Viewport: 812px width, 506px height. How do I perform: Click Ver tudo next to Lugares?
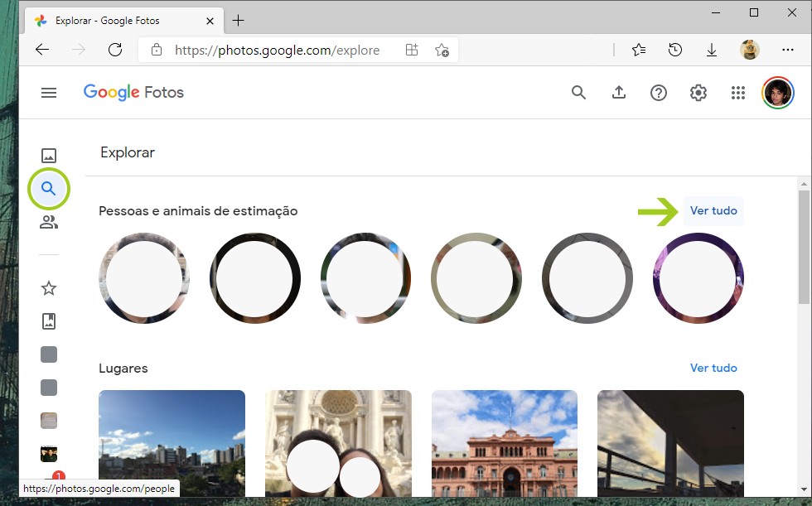(x=713, y=368)
